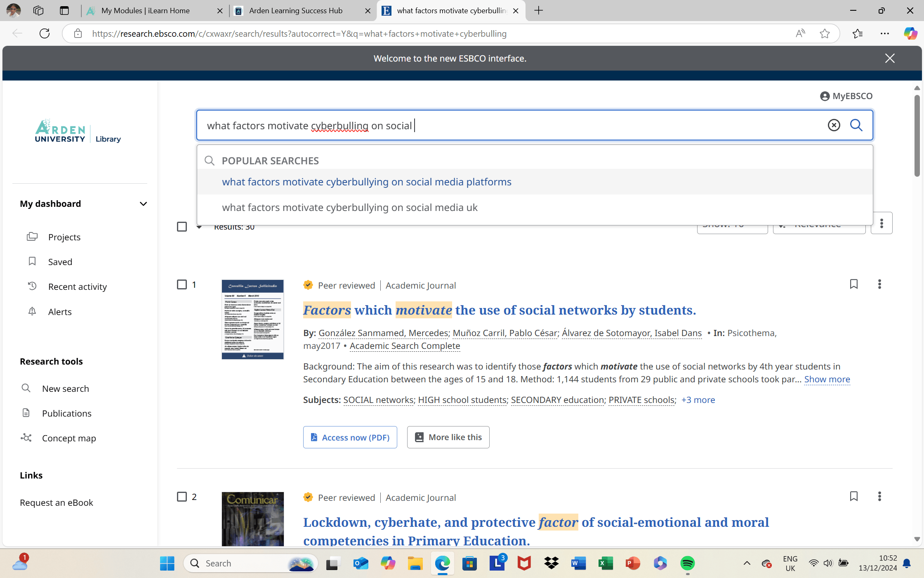Open Spotify from the taskbar
The image size is (924, 578).
(x=687, y=563)
